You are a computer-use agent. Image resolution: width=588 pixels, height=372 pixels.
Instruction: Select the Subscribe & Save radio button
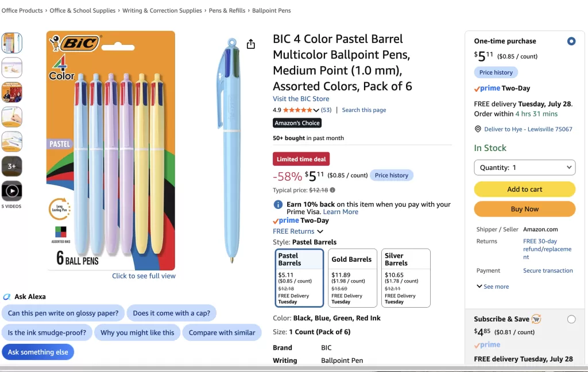tap(571, 320)
